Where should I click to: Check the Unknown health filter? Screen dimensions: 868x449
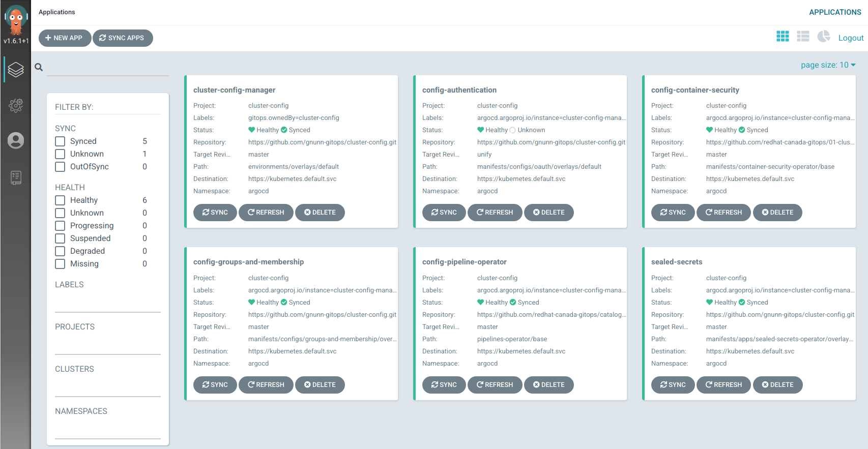coord(60,213)
